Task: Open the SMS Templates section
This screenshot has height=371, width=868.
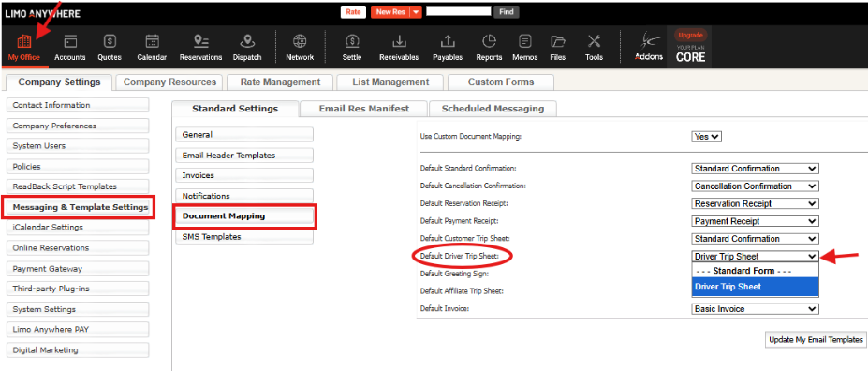Action: tap(244, 236)
